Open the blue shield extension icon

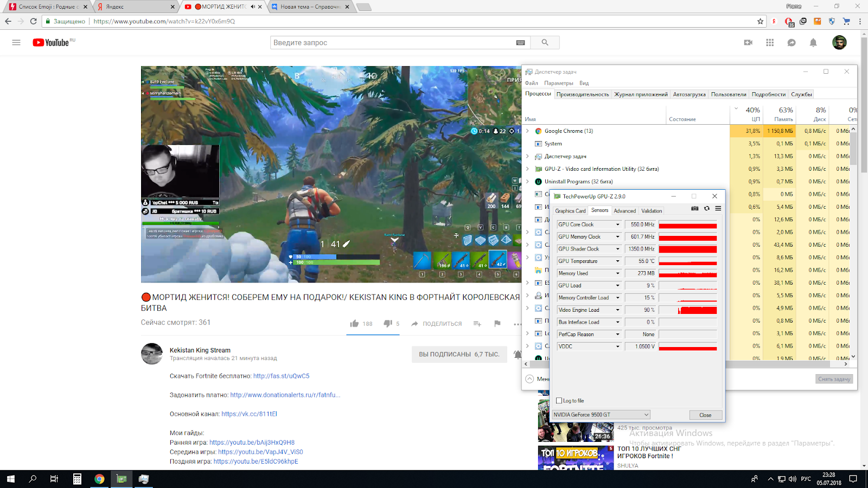(x=832, y=21)
